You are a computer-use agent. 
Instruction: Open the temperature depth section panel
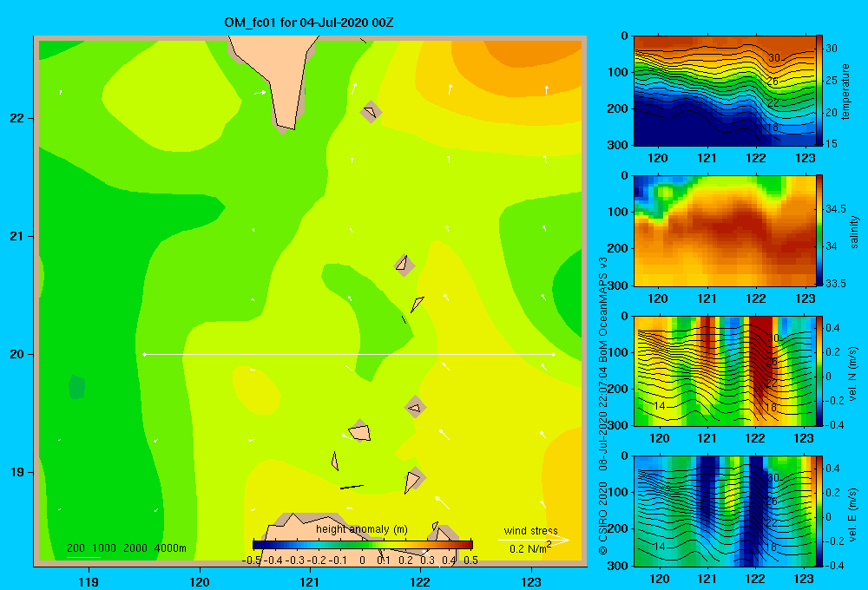point(725,91)
